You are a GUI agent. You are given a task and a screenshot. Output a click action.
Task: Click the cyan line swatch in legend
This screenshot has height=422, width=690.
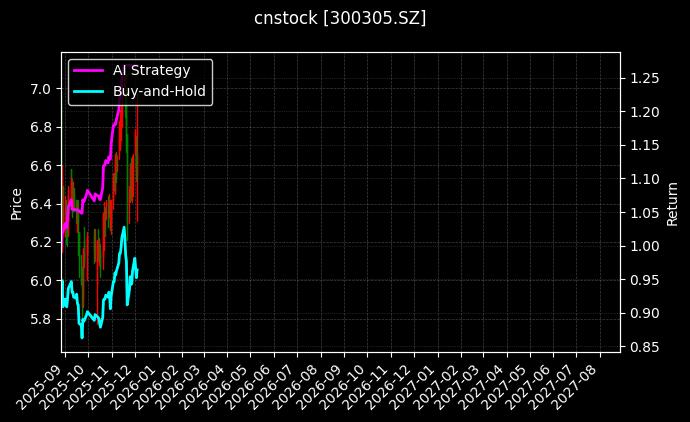tap(88, 90)
